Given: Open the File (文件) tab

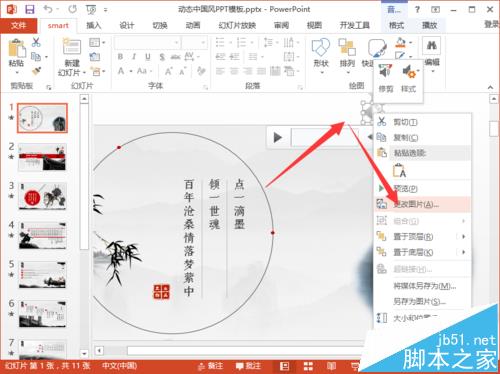Looking at the screenshot, I should pyautogui.click(x=18, y=25).
